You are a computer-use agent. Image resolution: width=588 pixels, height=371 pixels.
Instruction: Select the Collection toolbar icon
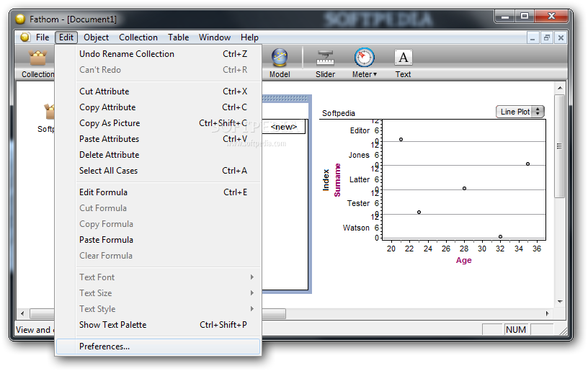pyautogui.click(x=37, y=58)
